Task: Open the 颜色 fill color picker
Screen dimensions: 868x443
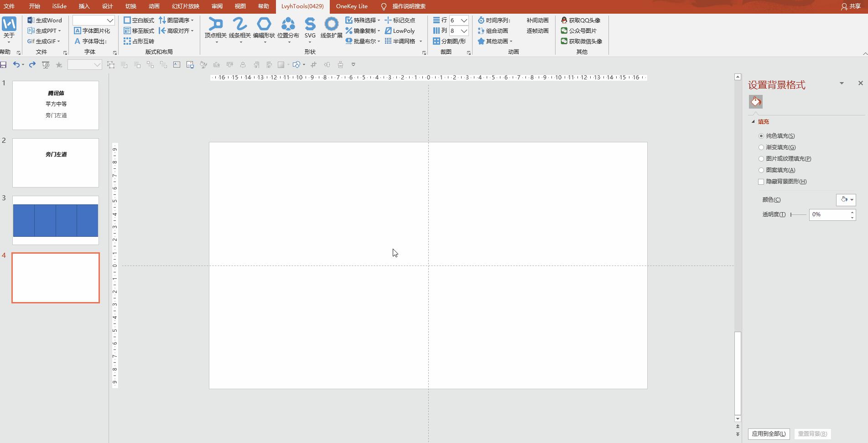Action: (846, 200)
